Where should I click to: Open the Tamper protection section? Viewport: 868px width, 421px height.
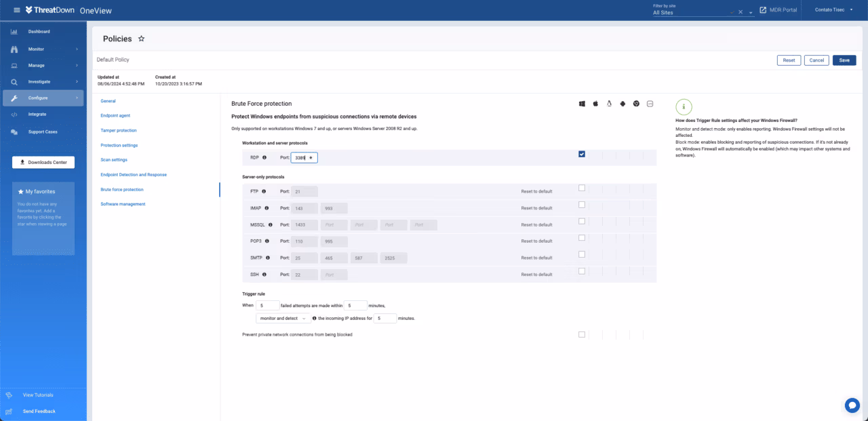click(x=120, y=130)
